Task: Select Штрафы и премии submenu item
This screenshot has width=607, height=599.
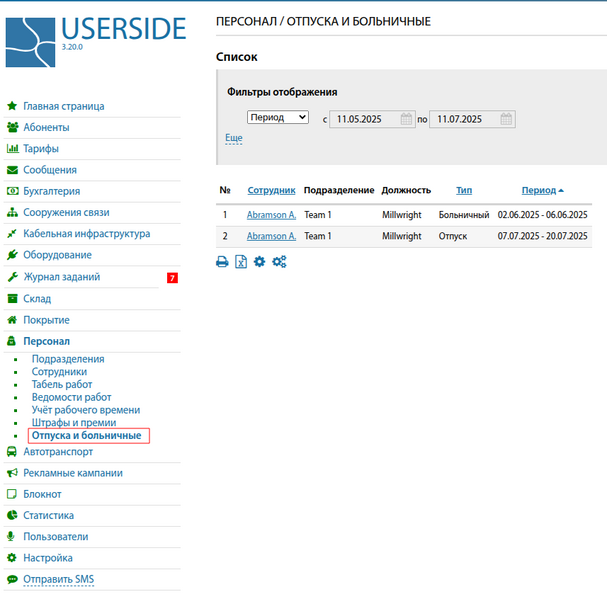Action: [74, 423]
